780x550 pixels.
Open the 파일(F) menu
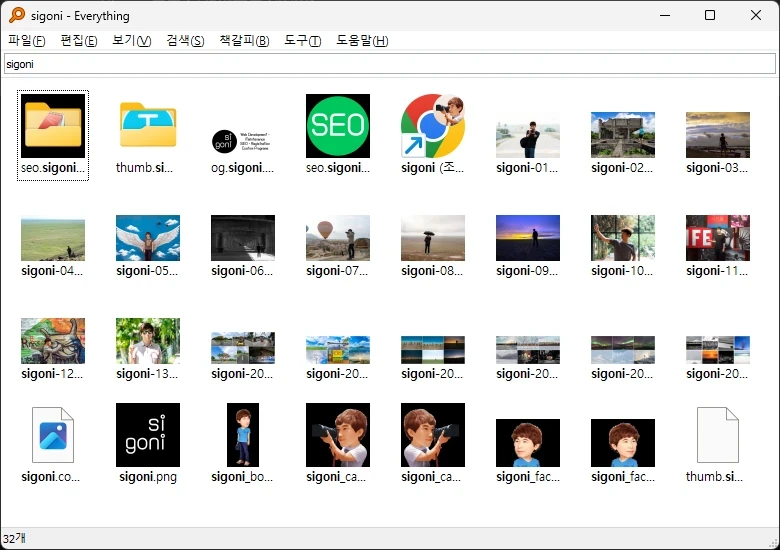[x=27, y=41]
